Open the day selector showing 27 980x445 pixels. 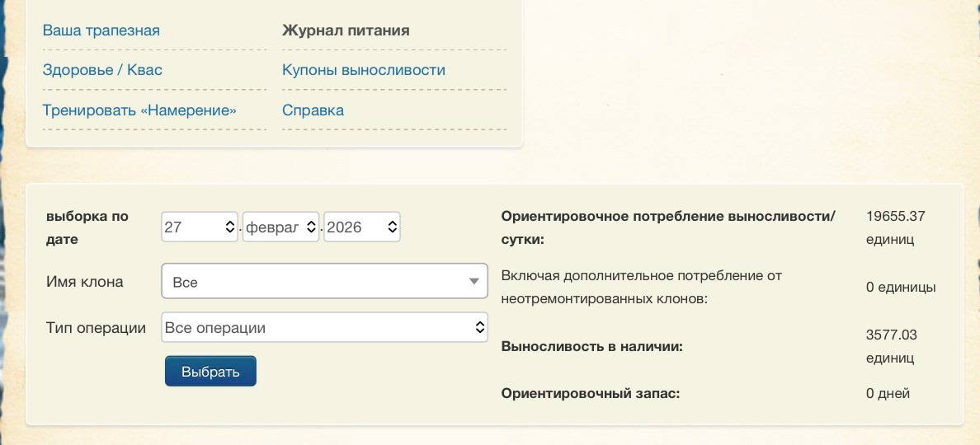200,227
